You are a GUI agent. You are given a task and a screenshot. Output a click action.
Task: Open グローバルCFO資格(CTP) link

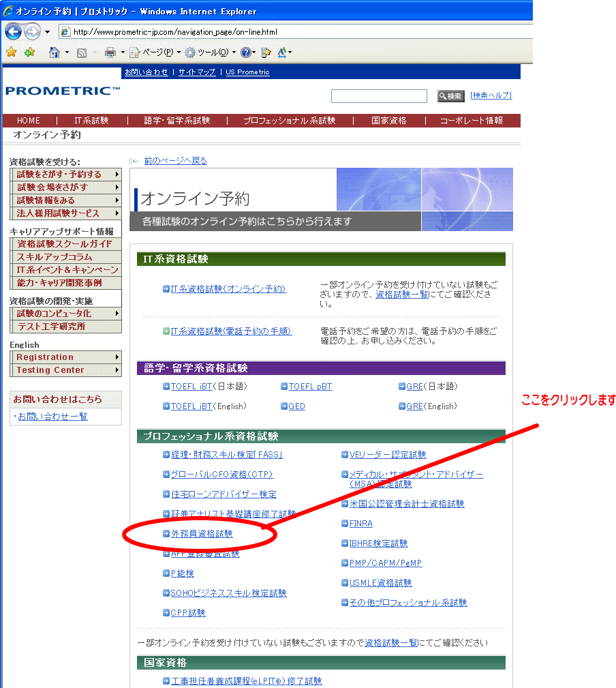(x=222, y=475)
